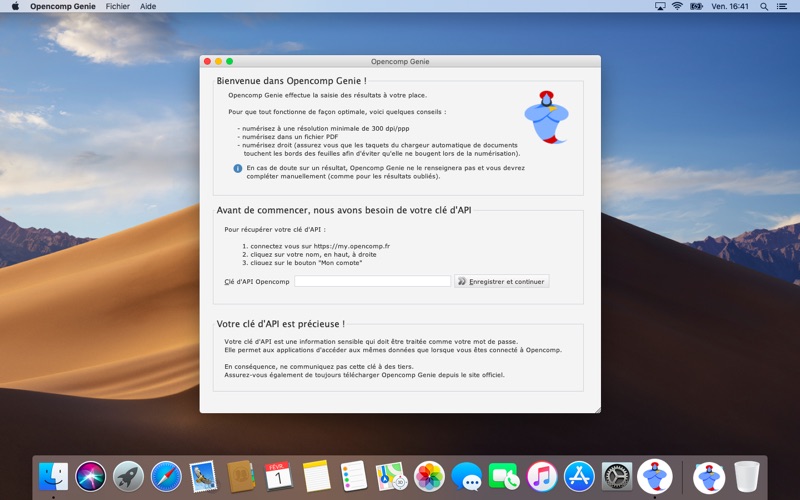The width and height of the screenshot is (800, 500).
Task: Open the Fichier menu
Action: pos(117,6)
